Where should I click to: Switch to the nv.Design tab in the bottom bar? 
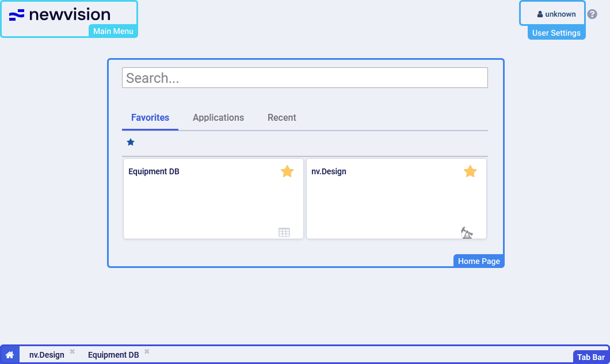coord(47,355)
